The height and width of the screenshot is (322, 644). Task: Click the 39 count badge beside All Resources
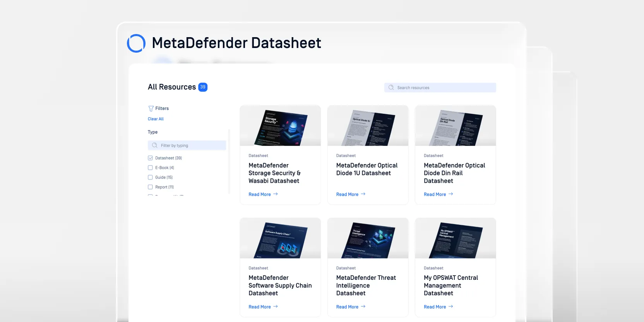point(203,87)
